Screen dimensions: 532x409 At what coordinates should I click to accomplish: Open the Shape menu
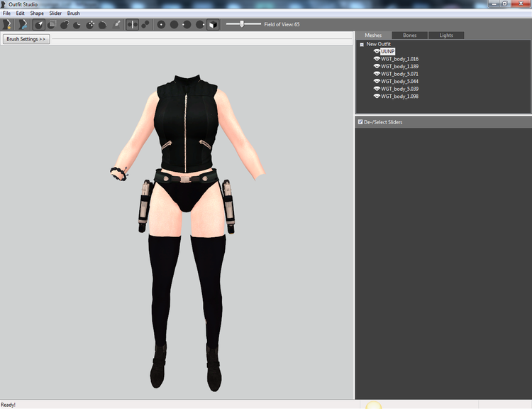coord(37,13)
